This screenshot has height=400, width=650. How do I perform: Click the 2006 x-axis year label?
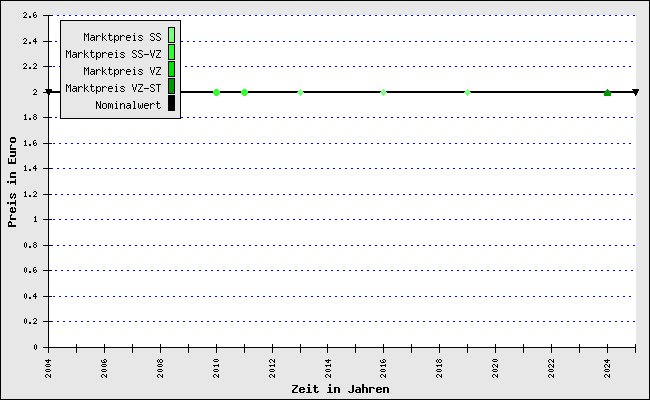(x=104, y=368)
